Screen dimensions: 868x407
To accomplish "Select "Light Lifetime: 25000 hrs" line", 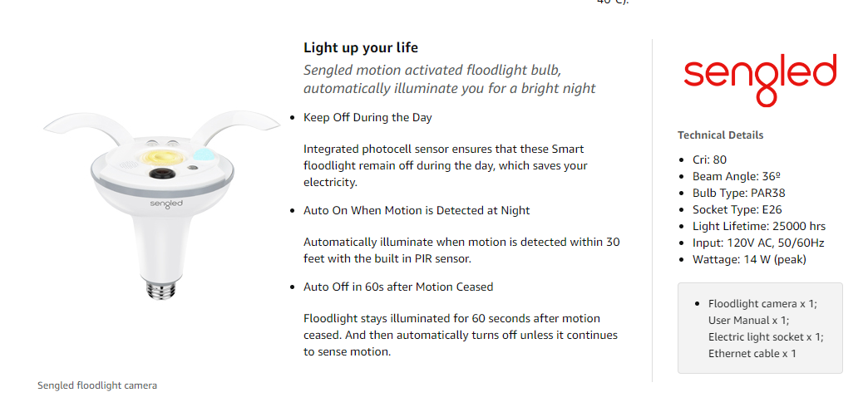I will (x=758, y=226).
